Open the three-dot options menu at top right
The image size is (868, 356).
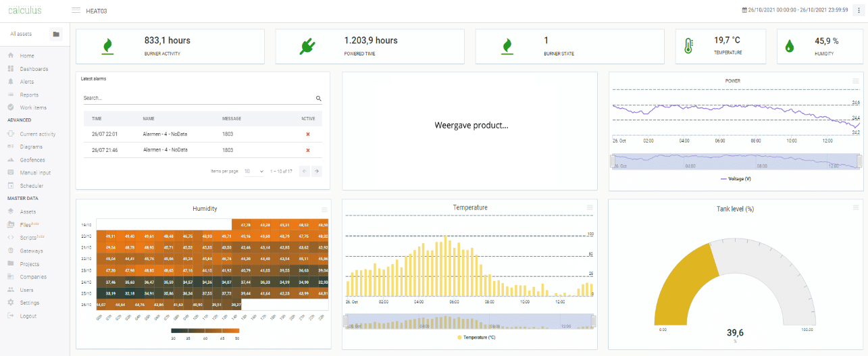coord(858,11)
